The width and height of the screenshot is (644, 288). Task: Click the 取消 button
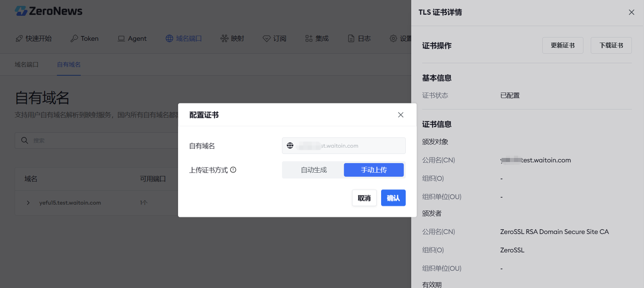tap(364, 198)
